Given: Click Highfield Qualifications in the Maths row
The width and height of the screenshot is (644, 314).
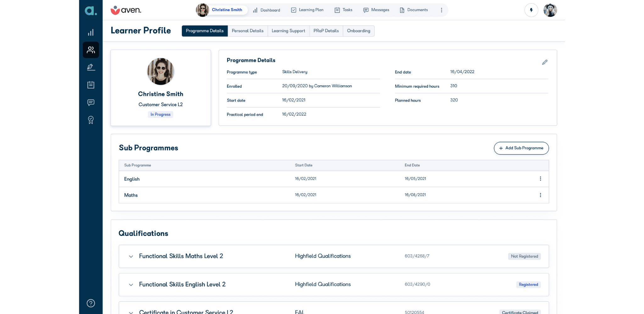Looking at the screenshot, I should [323, 256].
